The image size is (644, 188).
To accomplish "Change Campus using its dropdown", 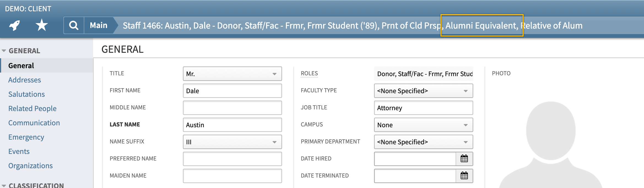I will (466, 125).
